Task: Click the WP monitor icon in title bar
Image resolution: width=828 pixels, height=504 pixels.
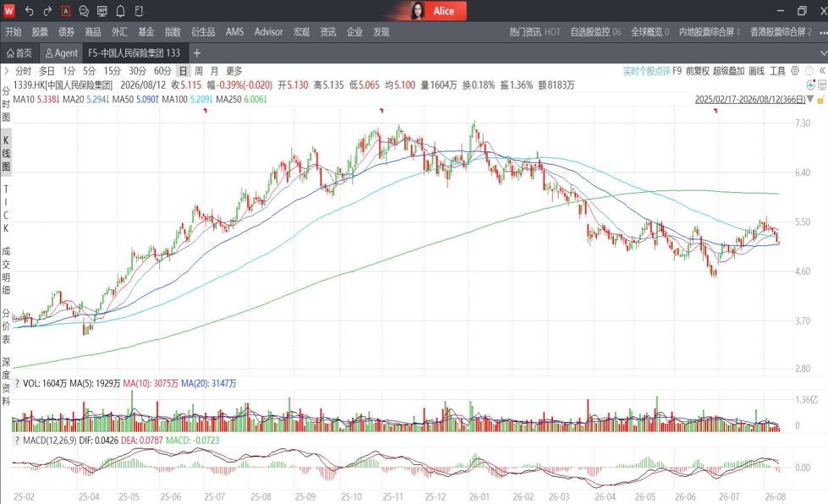Action: point(102,11)
